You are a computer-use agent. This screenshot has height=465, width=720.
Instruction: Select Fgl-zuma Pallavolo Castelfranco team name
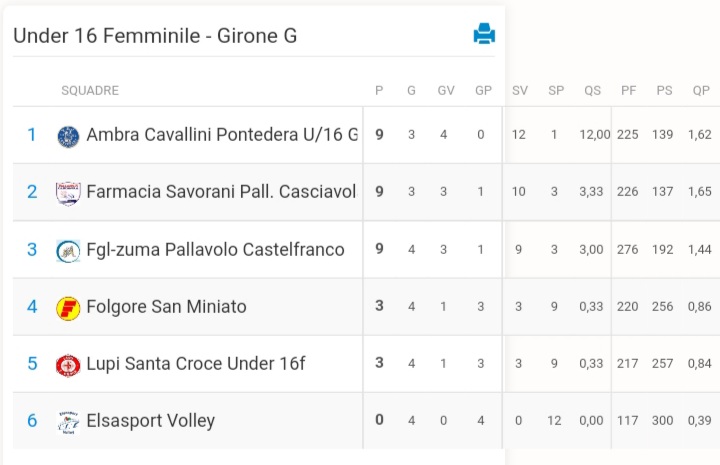pos(215,250)
